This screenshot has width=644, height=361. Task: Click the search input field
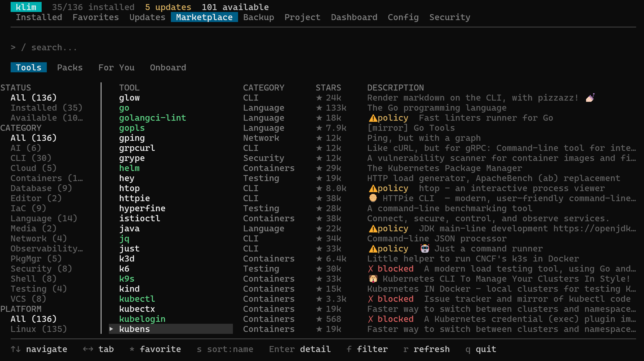point(323,47)
